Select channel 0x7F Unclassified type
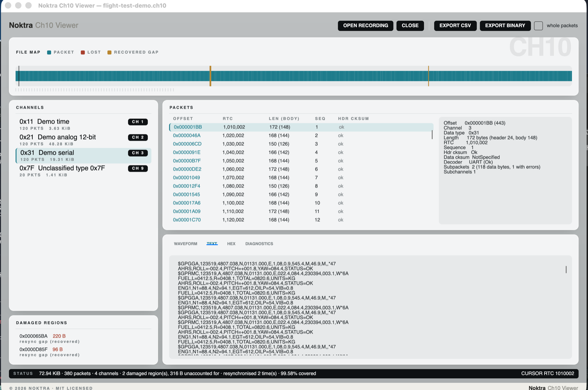588x390 pixels. click(83, 171)
